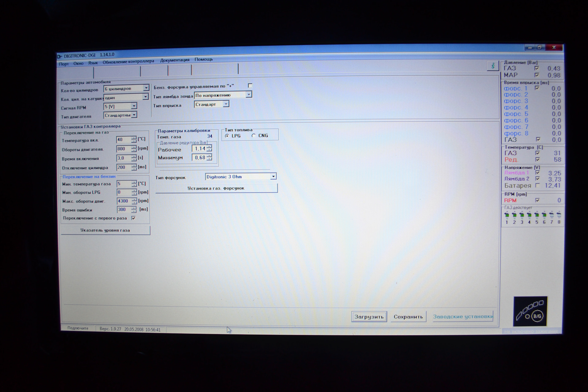
Task: Toggle Переключение с первого раза checkbox
Action: [x=133, y=218]
